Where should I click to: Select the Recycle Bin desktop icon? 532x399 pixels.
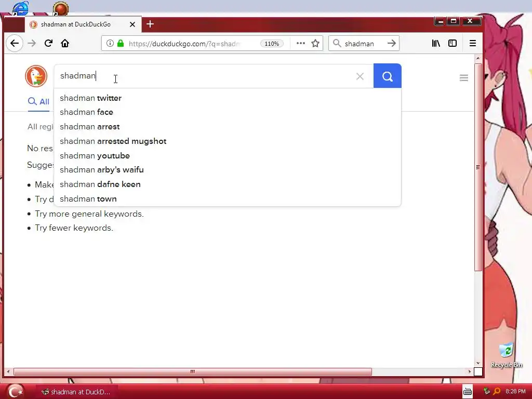507,355
